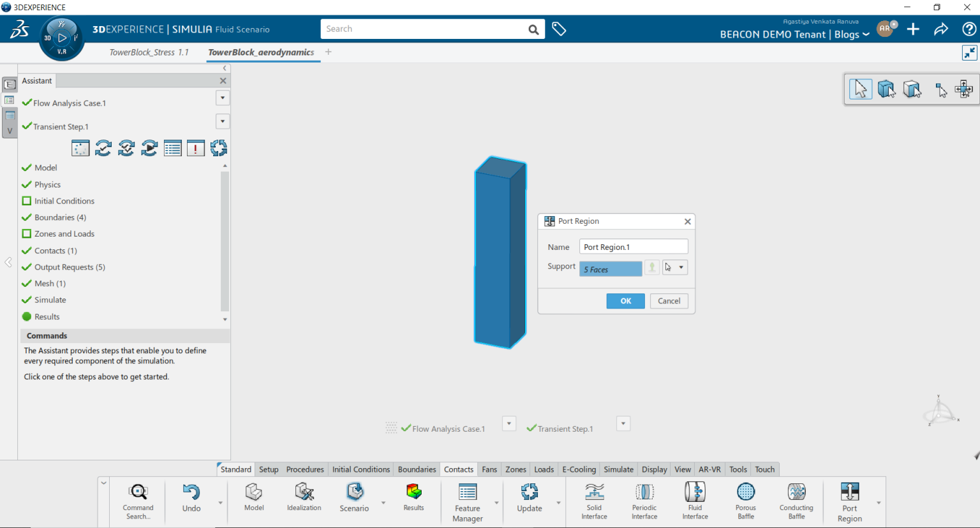Open the Feature Manager

[x=468, y=502]
